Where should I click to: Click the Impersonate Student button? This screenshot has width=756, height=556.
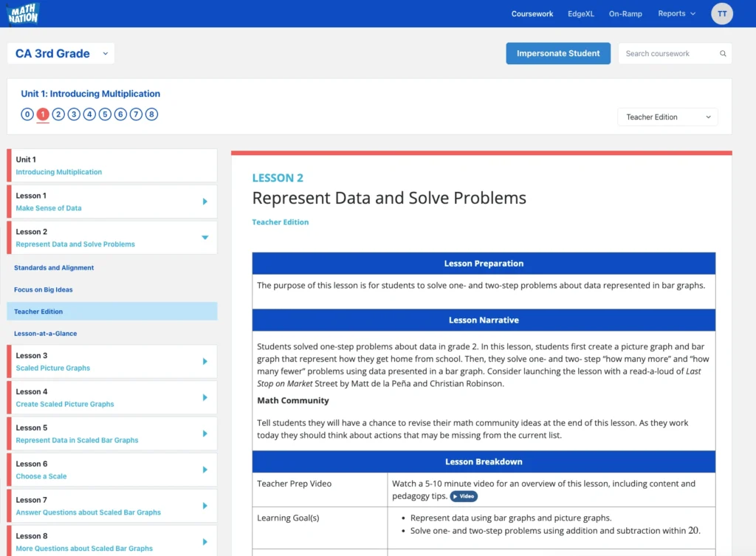[557, 53]
